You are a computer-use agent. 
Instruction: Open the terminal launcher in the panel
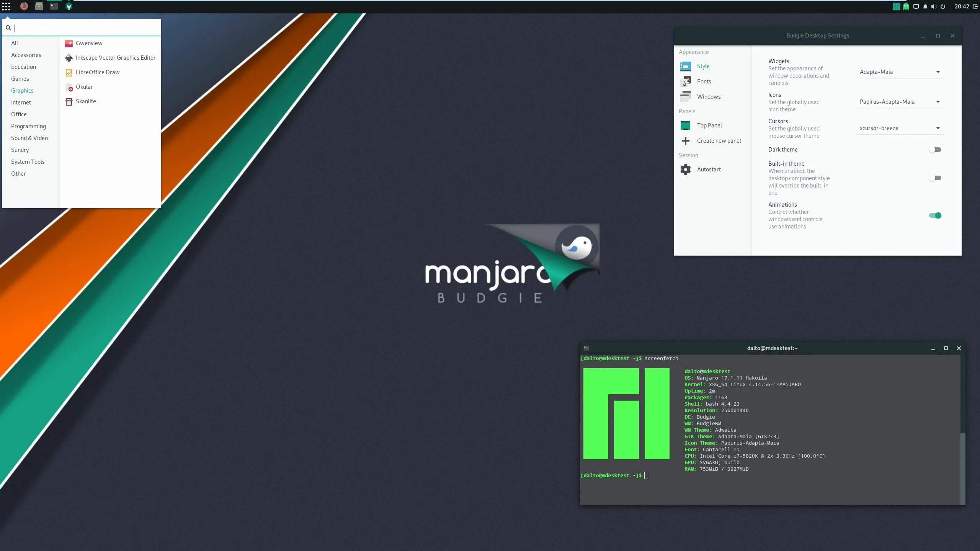click(x=54, y=6)
